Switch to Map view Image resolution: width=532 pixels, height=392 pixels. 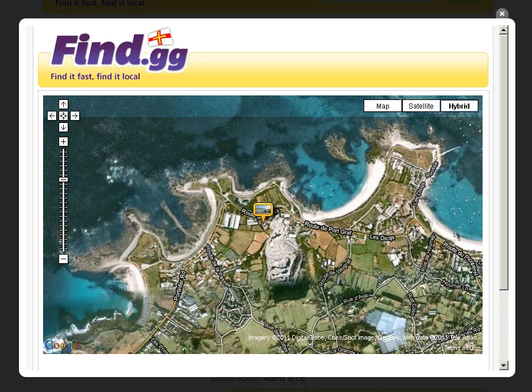coord(383,106)
